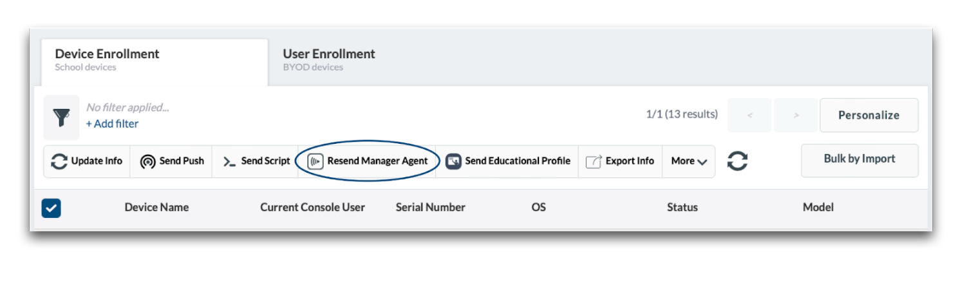Viewport: 980px width, 285px height.
Task: Go to the next results page
Action: point(796,115)
